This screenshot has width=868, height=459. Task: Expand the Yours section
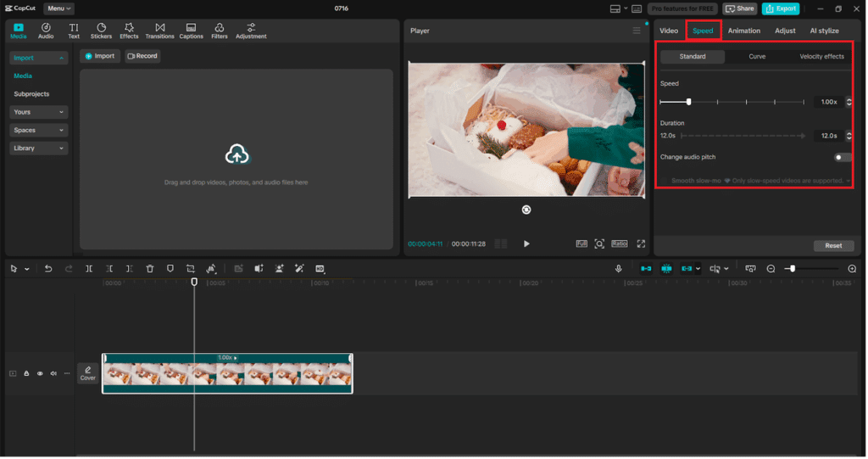pos(38,112)
